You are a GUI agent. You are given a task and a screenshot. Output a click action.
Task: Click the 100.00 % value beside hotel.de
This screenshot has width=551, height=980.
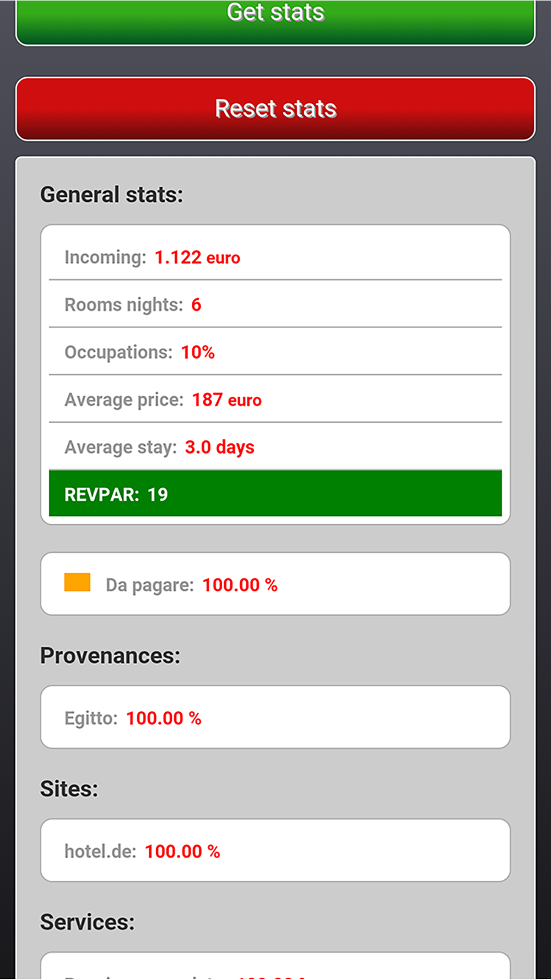(x=182, y=852)
